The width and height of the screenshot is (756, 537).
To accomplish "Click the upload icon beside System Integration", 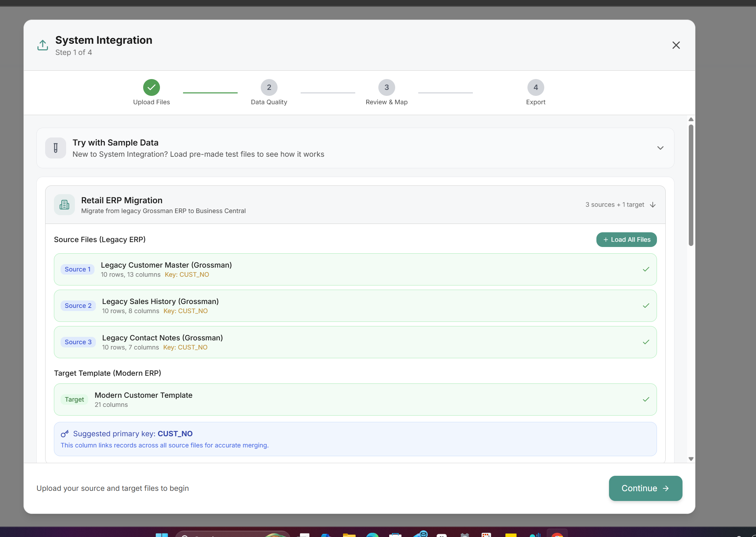I will (43, 45).
